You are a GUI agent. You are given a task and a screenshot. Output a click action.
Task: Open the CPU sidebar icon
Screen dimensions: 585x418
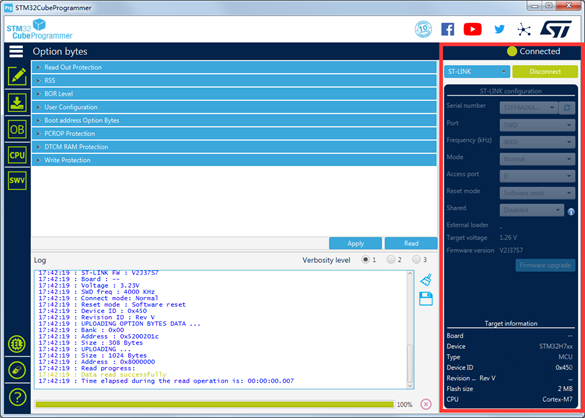[17, 155]
